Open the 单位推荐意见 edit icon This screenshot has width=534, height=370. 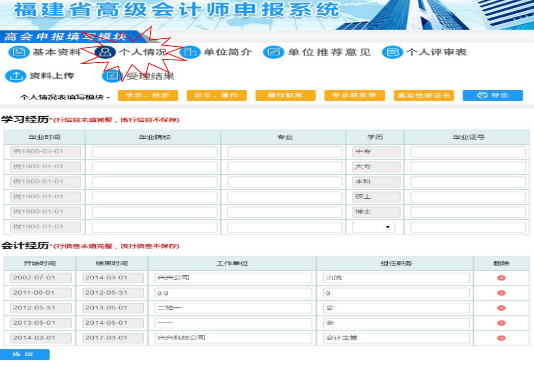click(x=273, y=52)
